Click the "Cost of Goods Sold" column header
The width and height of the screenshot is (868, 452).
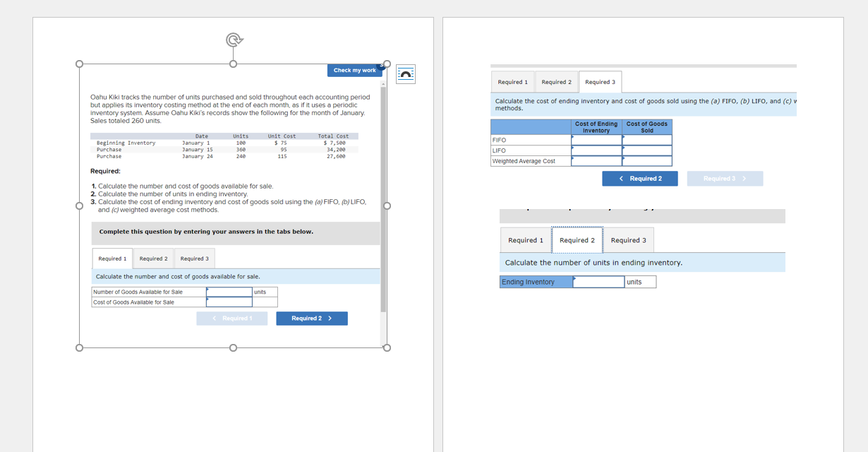pyautogui.click(x=647, y=127)
